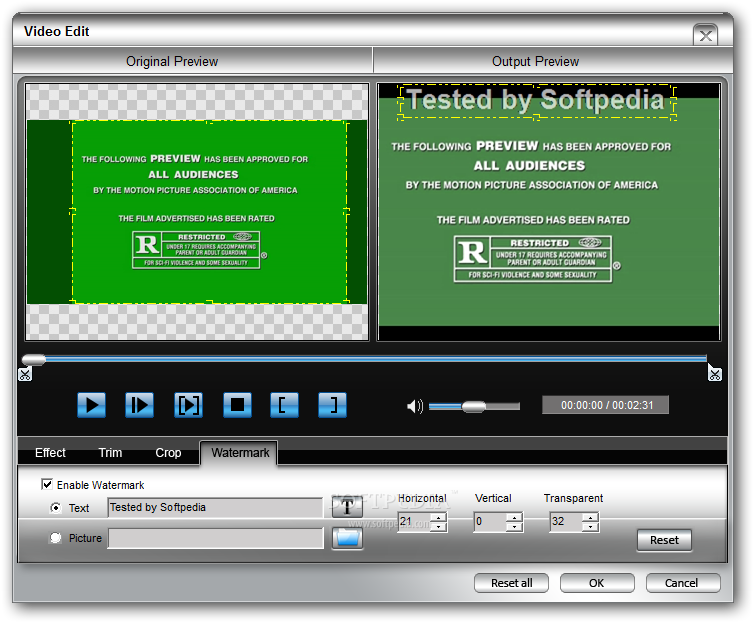Decrease the Transparent value with down arrow
Screen dimensions: 754x623
[590, 527]
